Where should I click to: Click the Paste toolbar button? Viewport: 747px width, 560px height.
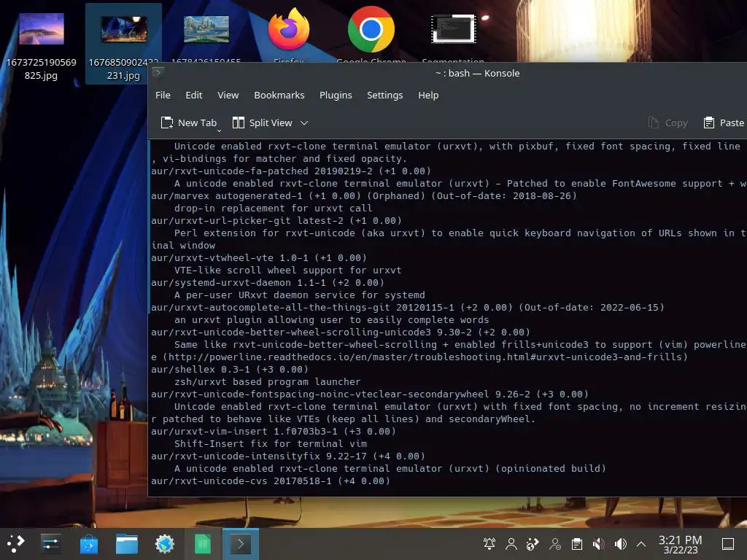coord(724,122)
